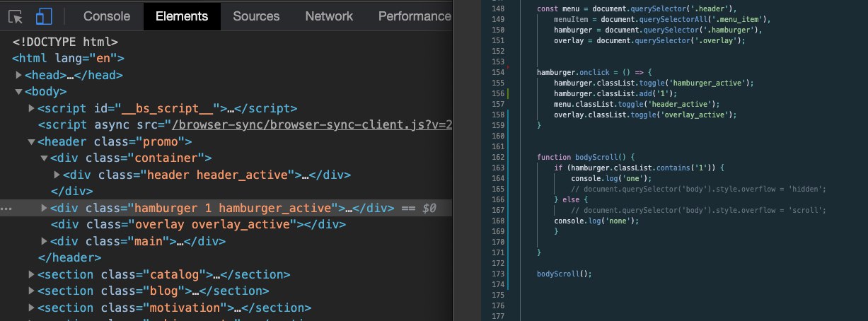Expand the main div node
Viewport: 868px width, 321px height.
pos(44,241)
